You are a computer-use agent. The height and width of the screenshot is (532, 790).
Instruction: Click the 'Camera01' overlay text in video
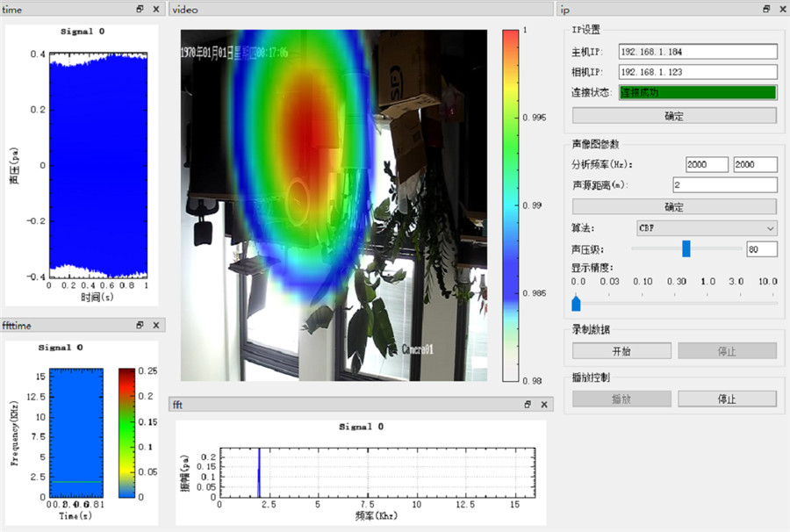(417, 349)
